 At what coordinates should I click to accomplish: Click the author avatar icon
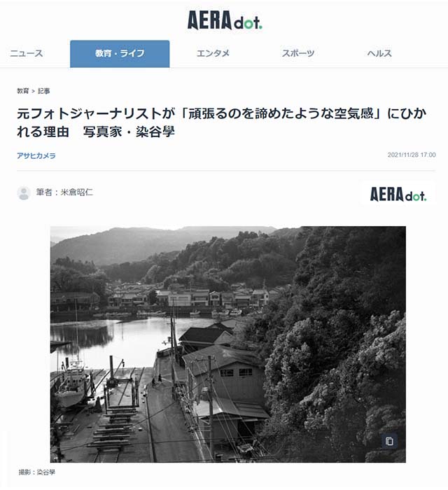click(23, 193)
